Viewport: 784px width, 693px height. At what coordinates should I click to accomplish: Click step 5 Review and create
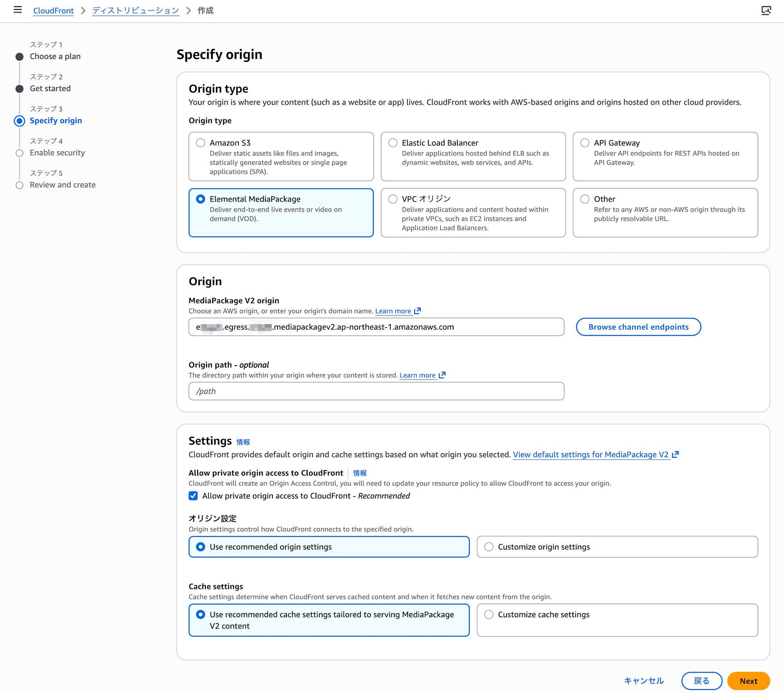point(63,185)
